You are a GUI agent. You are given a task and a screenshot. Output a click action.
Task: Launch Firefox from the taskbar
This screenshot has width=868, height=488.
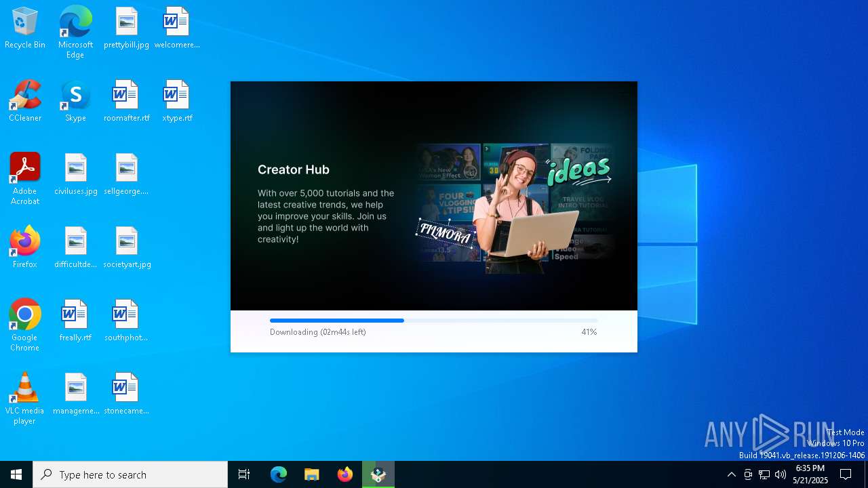[x=345, y=474]
